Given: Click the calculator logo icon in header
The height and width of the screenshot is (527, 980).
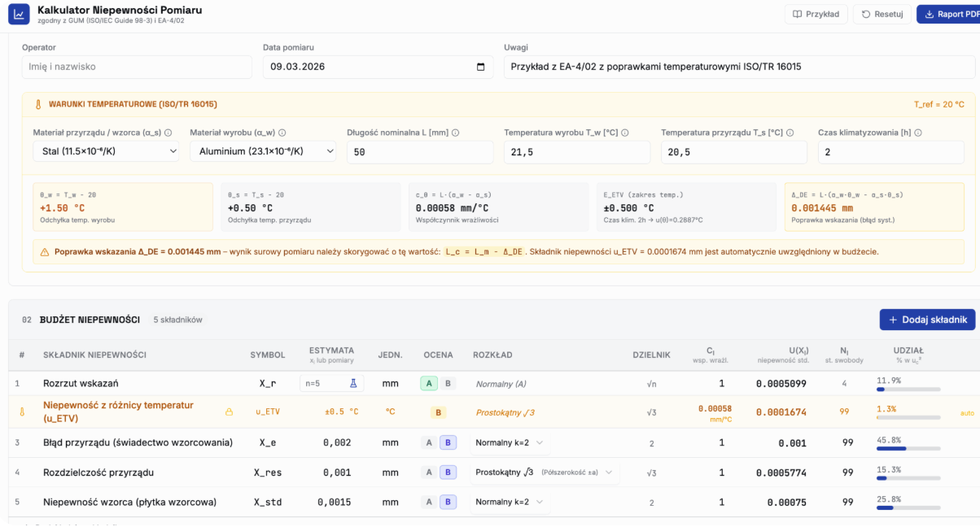Looking at the screenshot, I should (18, 15).
